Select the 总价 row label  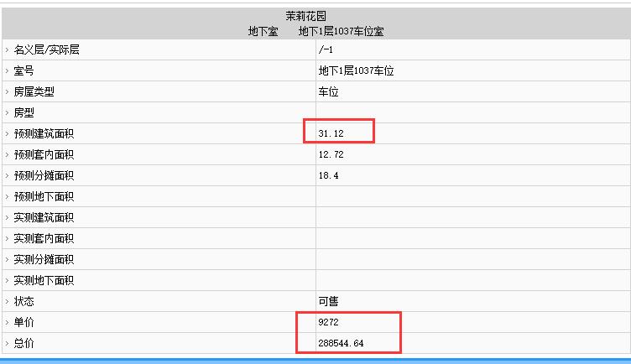tap(23, 343)
